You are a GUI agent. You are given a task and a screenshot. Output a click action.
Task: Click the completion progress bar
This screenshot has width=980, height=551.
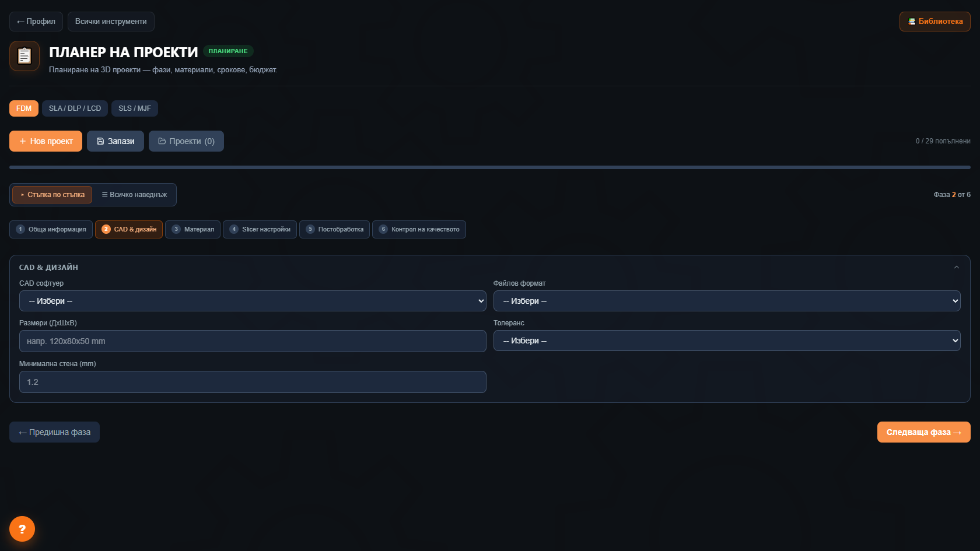click(x=490, y=167)
